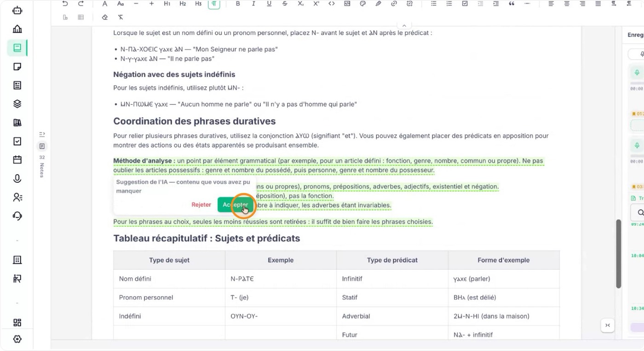Insert a bulleted list

click(433, 4)
